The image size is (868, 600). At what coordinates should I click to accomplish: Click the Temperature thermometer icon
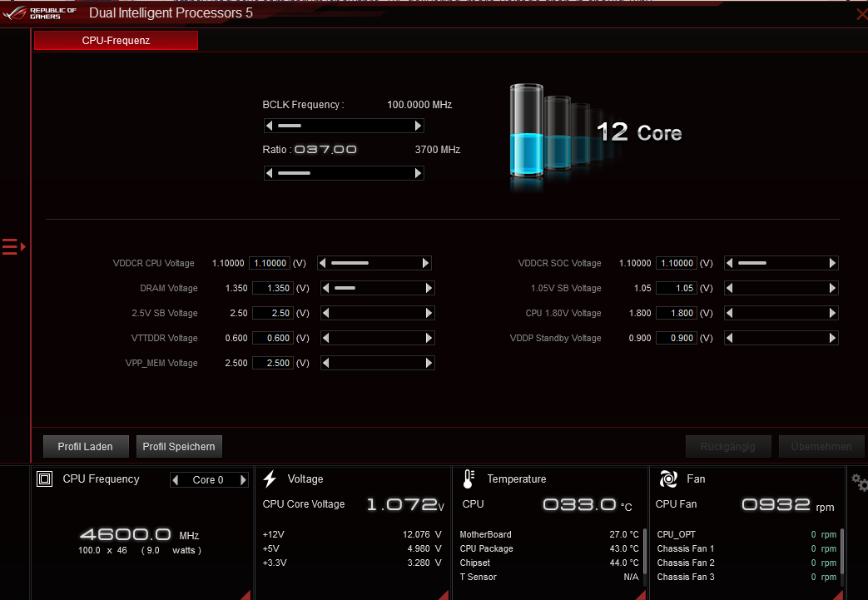[x=469, y=479]
